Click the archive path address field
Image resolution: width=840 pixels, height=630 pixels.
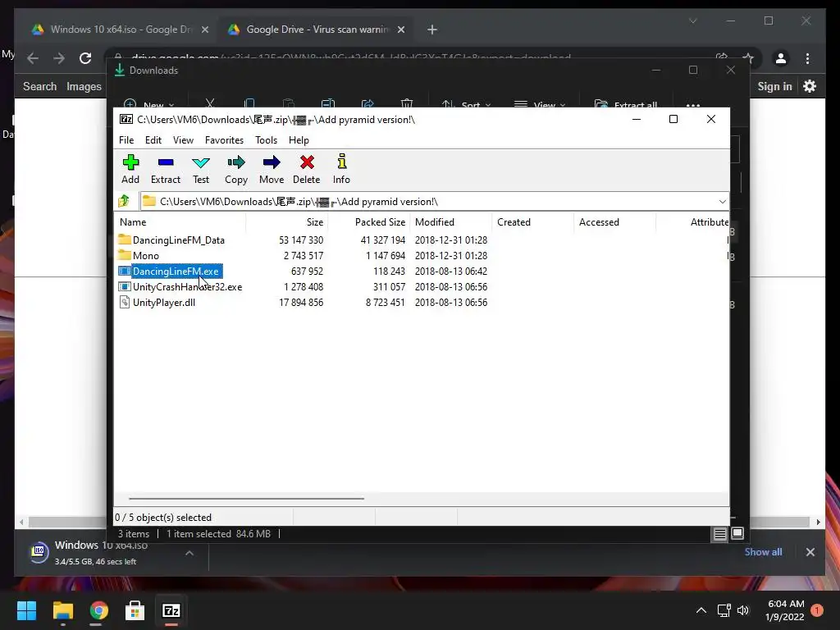point(428,202)
